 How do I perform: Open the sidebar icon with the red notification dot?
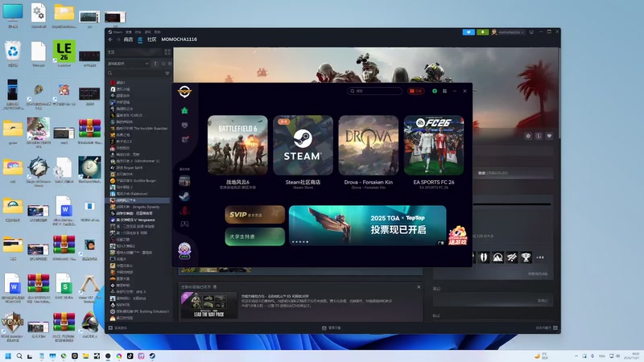coord(185,139)
